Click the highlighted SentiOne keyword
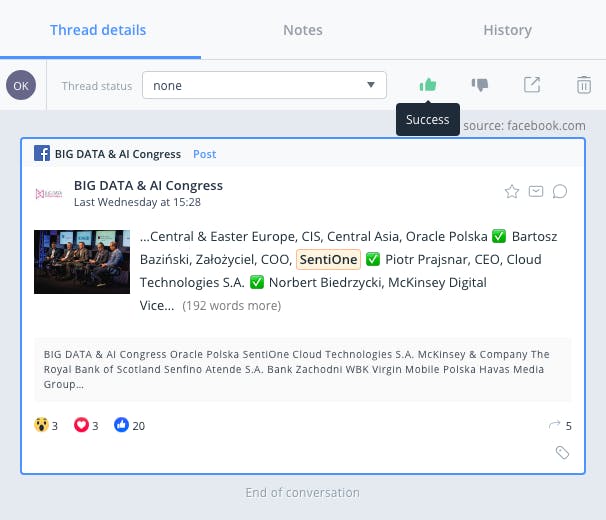Viewport: 606px width, 520px height. tap(328, 259)
